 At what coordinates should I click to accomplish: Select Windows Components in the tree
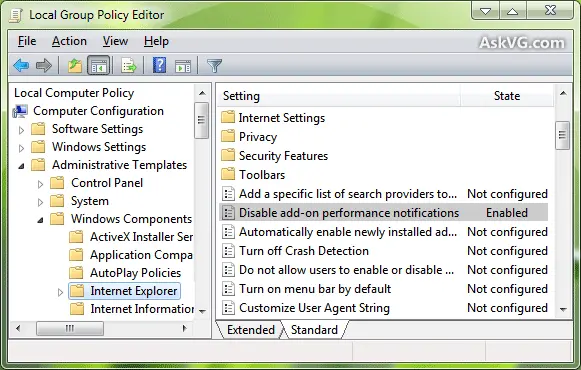[131, 219]
